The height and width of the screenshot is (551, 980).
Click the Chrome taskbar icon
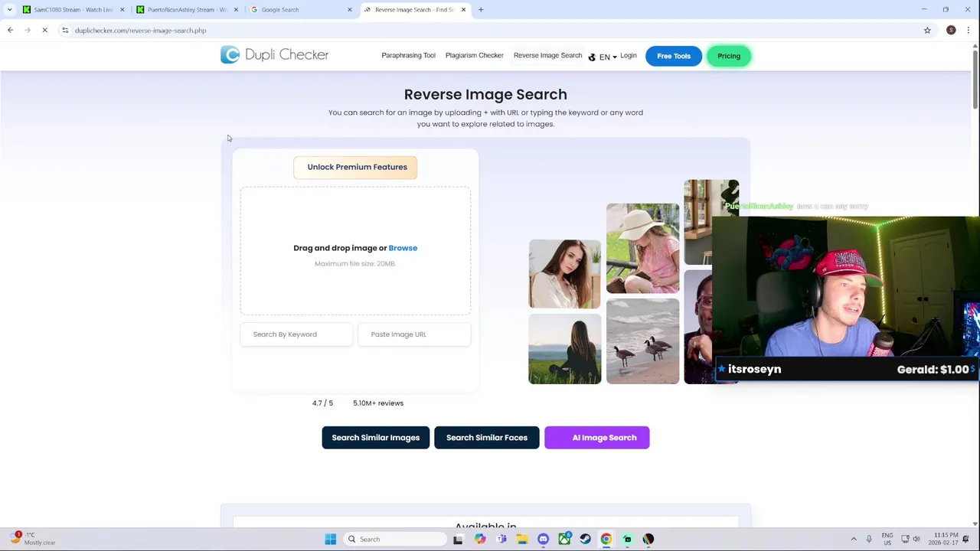(606, 540)
